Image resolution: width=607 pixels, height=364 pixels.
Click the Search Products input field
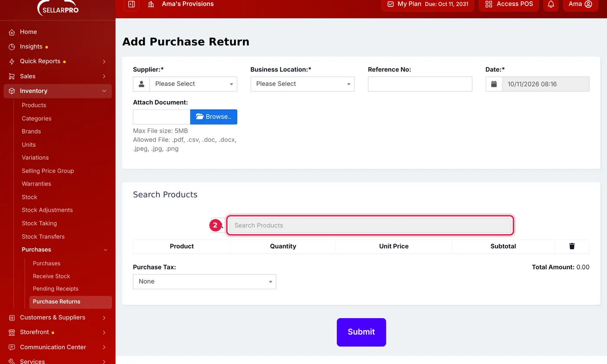(370, 225)
